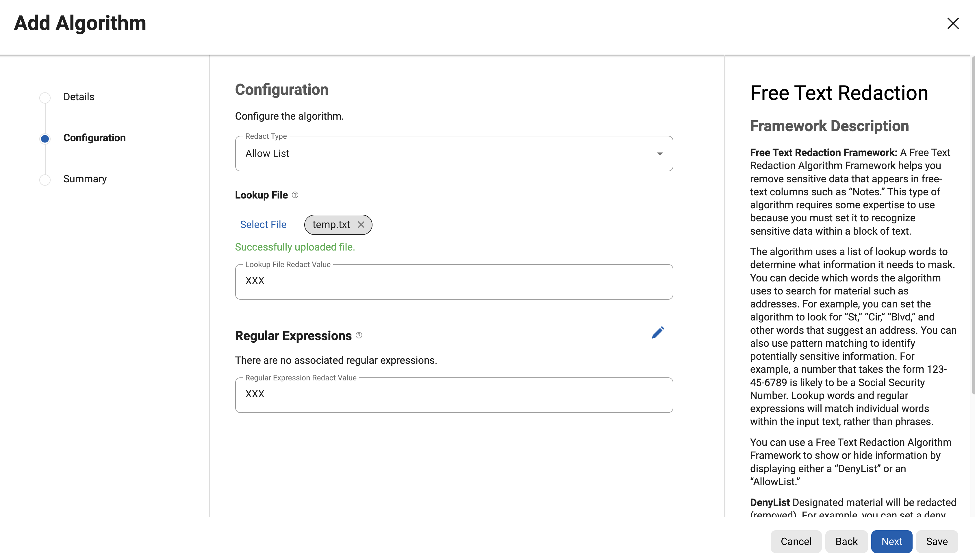Click the Cancel button

796,541
